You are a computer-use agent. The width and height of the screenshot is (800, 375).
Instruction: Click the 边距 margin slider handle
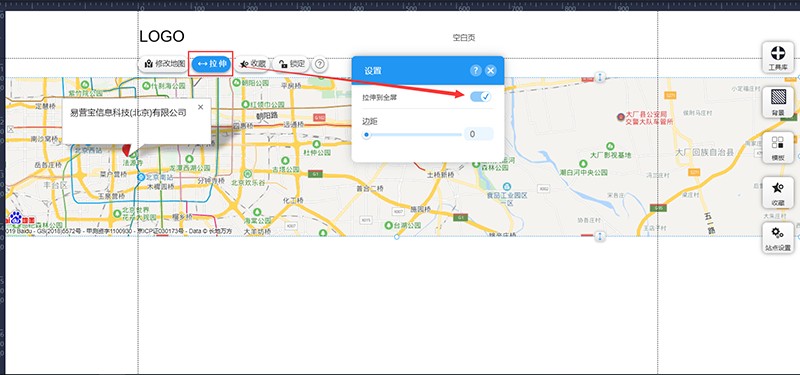(366, 135)
